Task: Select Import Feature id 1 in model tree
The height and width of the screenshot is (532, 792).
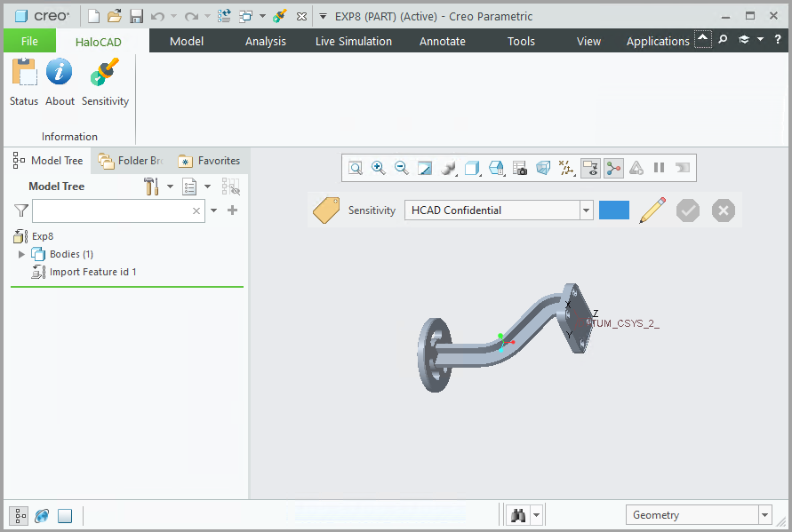Action: pos(92,272)
